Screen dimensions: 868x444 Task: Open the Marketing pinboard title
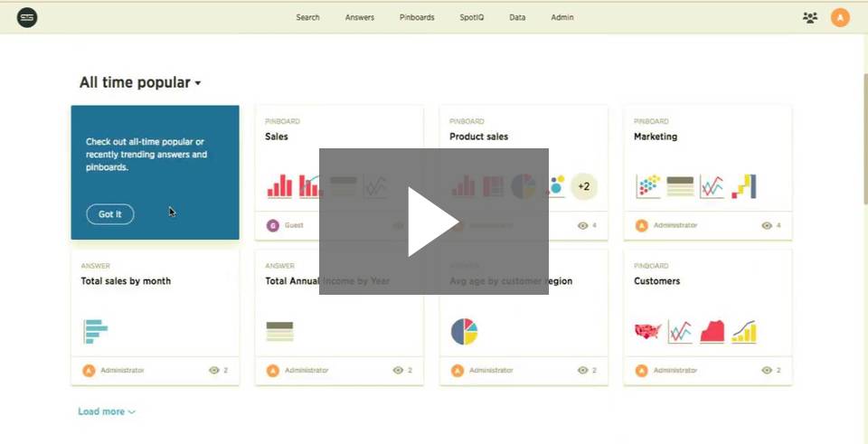click(x=655, y=137)
